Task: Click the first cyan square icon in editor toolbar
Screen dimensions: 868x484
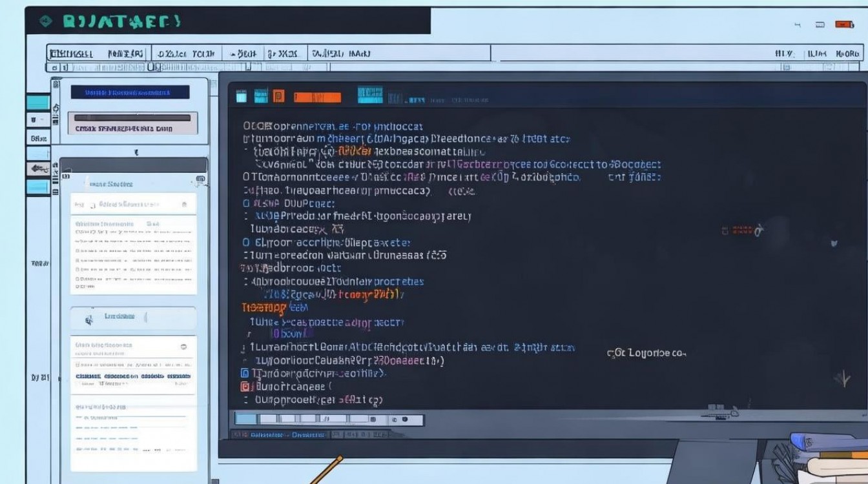Action: pyautogui.click(x=241, y=97)
